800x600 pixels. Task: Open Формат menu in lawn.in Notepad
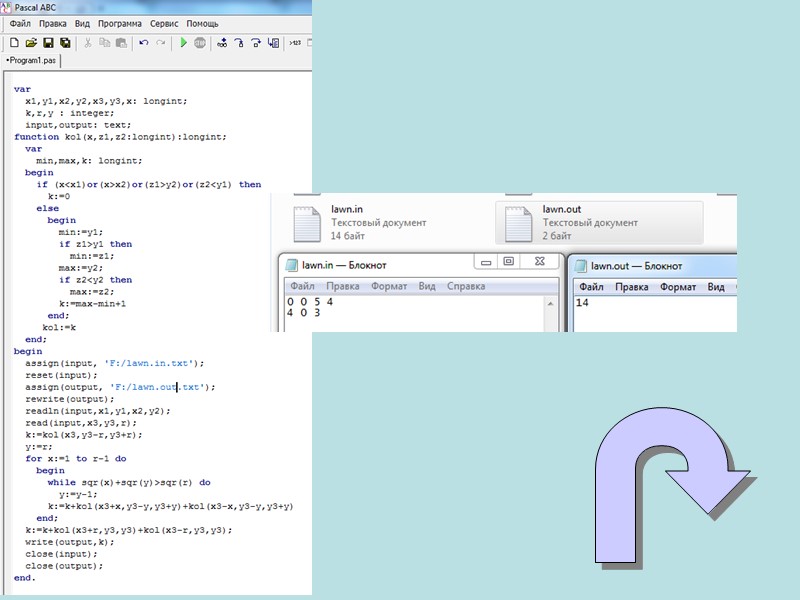tap(389, 286)
